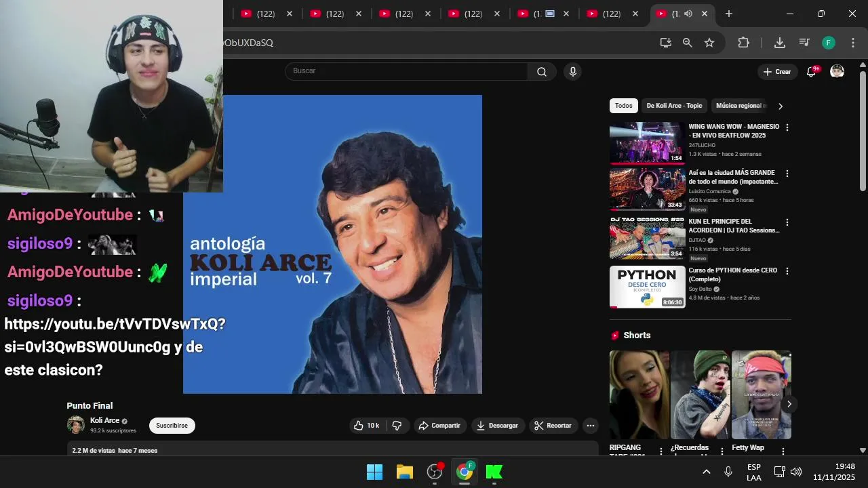Show hidden system tray icons
The width and height of the screenshot is (868, 488).
[706, 472]
